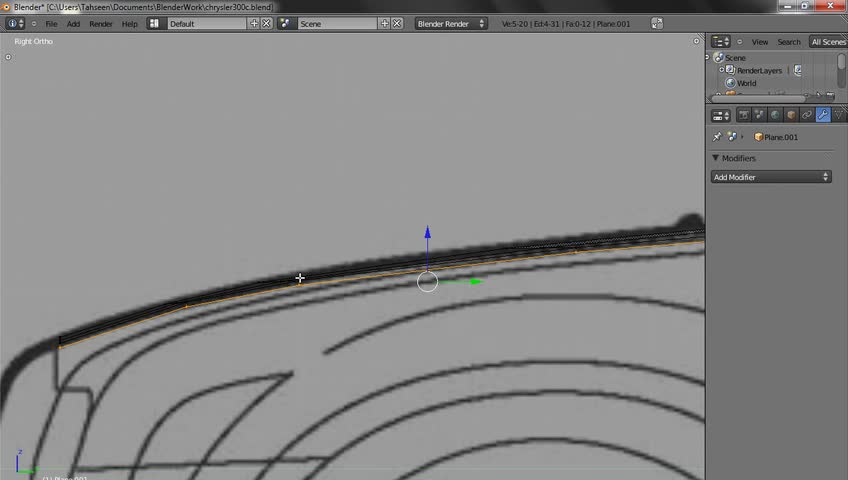This screenshot has width=848, height=480.
Task: Open the Blender Render engine dropdown
Action: pos(451,23)
